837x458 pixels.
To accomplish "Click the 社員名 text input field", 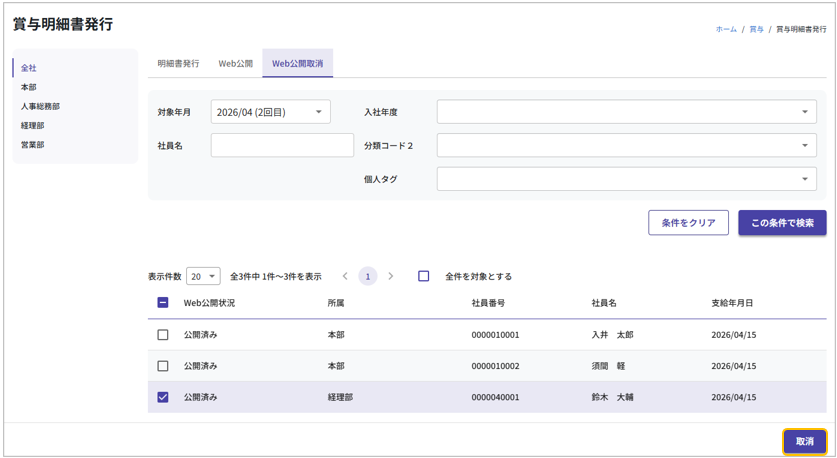I will click(282, 145).
